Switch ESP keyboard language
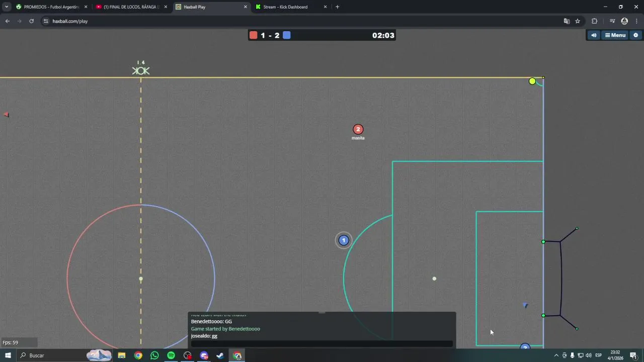 tap(599, 355)
